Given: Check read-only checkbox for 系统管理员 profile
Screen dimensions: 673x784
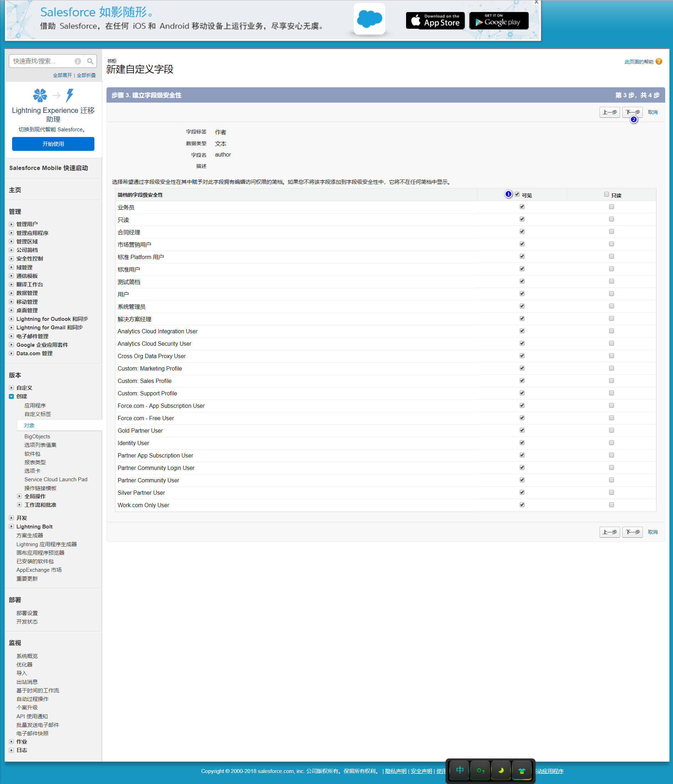Looking at the screenshot, I should point(611,306).
